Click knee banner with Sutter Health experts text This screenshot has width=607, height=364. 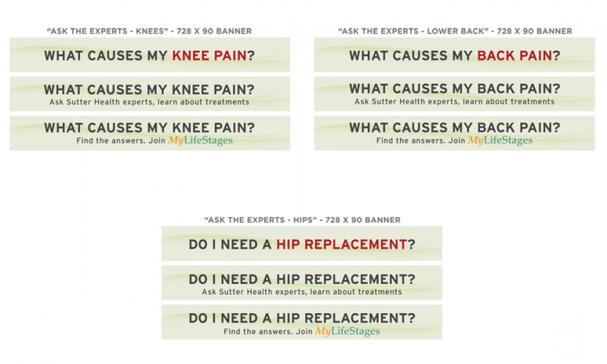pyautogui.click(x=150, y=94)
